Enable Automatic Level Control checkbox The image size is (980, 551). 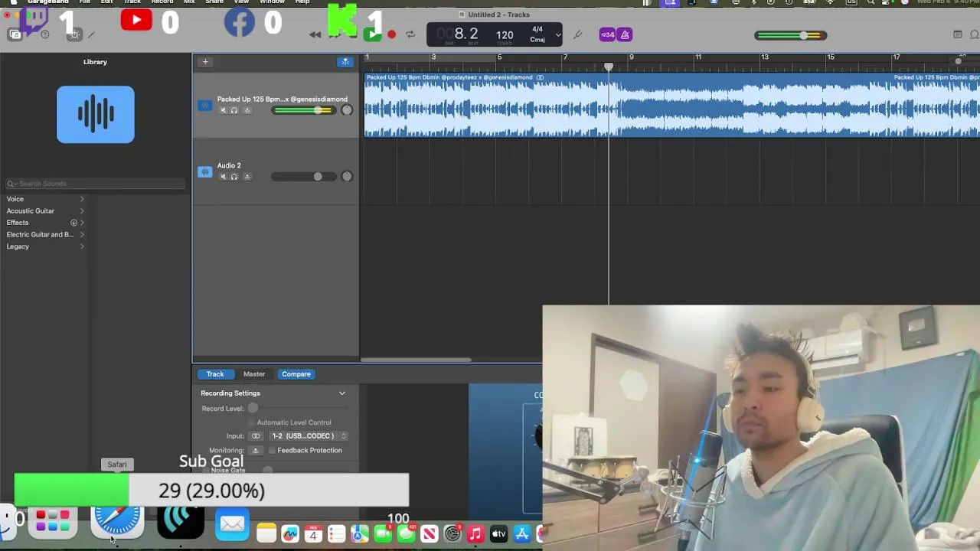[251, 422]
